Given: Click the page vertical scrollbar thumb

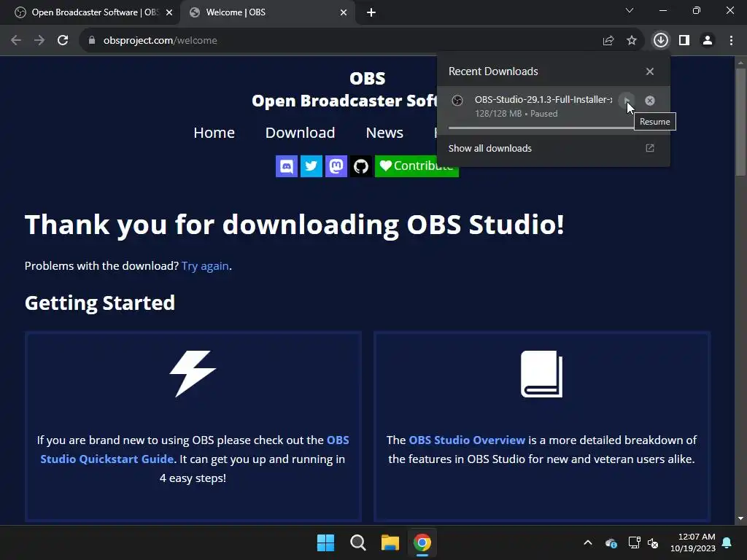Looking at the screenshot, I should coord(740,122).
